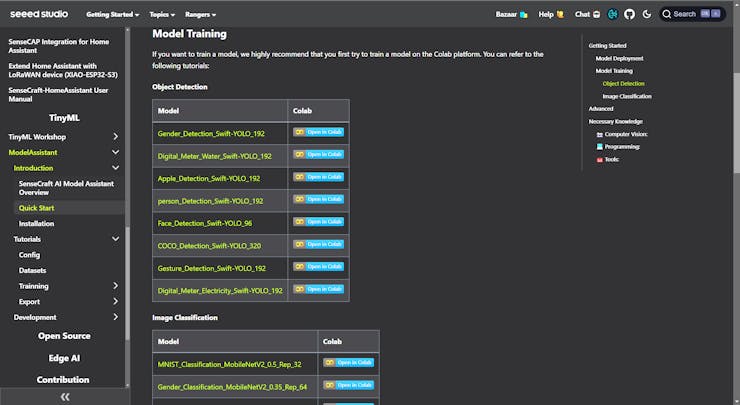This screenshot has height=405, width=740.
Task: Click the Search box
Action: click(692, 14)
